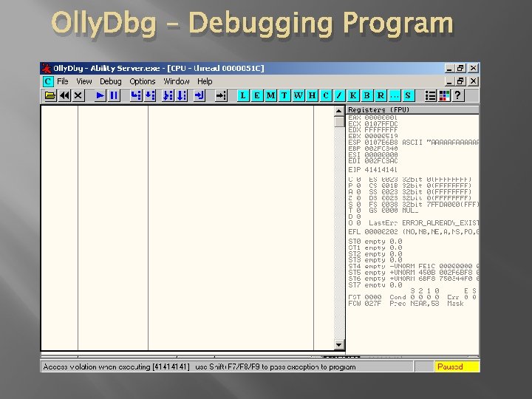Image resolution: width=532 pixels, height=399 pixels.
Task: Click the Help question mark icon
Action: 458,95
